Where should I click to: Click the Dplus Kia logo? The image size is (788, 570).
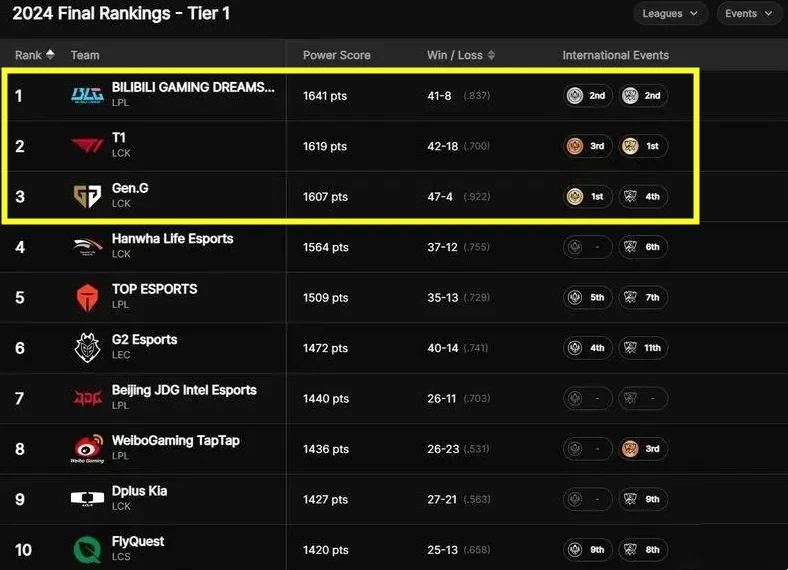point(87,499)
